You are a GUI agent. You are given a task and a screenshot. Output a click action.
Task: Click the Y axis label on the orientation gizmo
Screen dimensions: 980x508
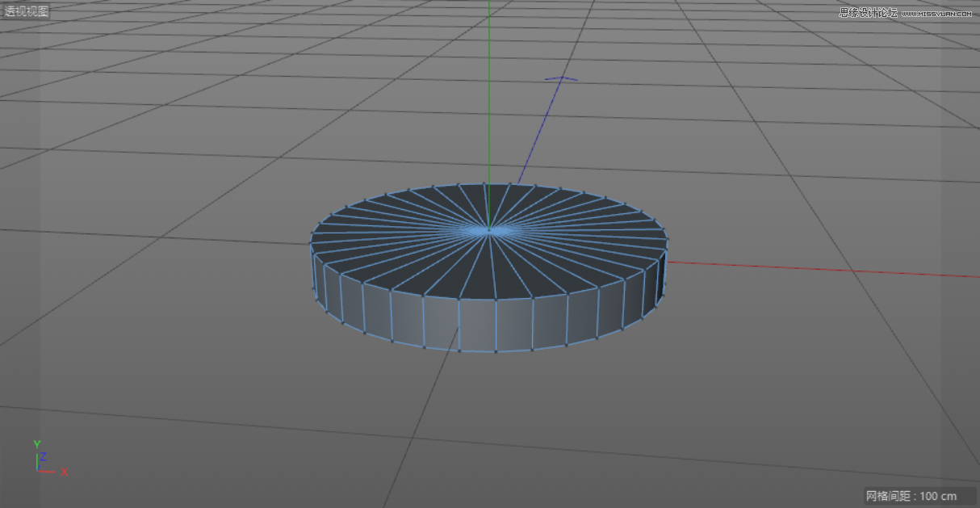point(37,443)
